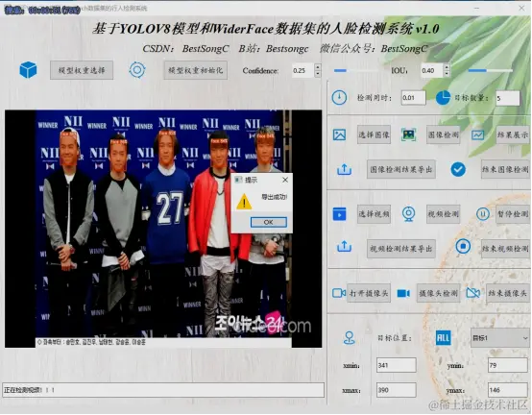Image resolution: width=532 pixels, height=415 pixels.
Task: Click upload icon beside 图像检测结果导出
Action: click(x=344, y=169)
